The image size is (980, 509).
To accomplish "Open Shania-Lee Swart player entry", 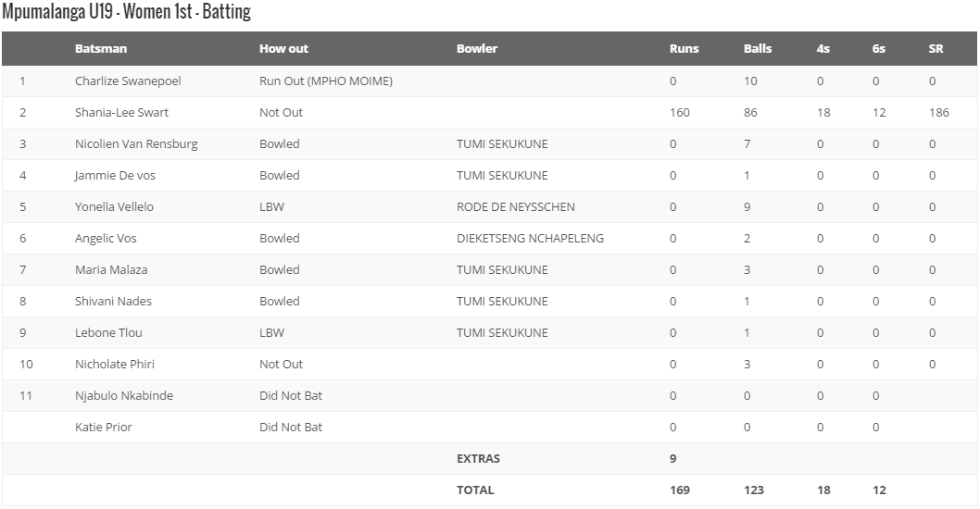I will pyautogui.click(x=121, y=113).
